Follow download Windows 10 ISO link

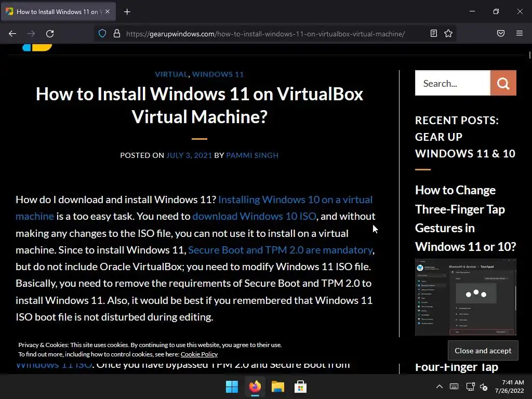coord(254,216)
